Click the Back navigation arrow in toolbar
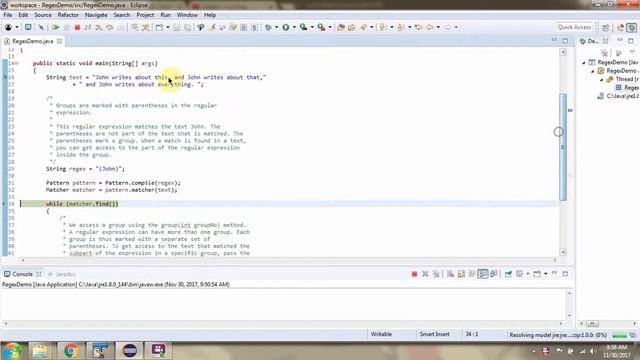This screenshot has width=640, height=360. [429, 27]
